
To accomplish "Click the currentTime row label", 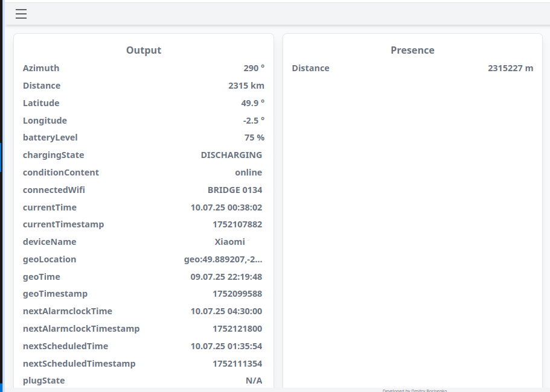I will 50,207.
